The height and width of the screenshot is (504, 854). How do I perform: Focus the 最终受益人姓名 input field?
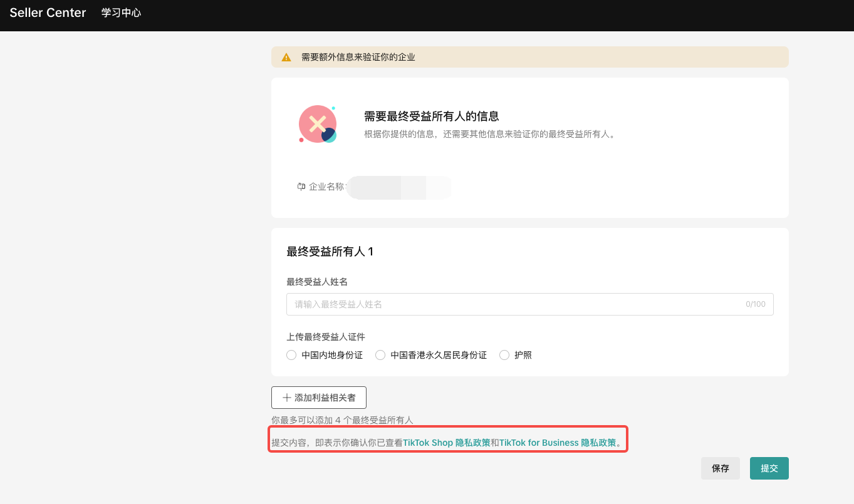coord(514,304)
